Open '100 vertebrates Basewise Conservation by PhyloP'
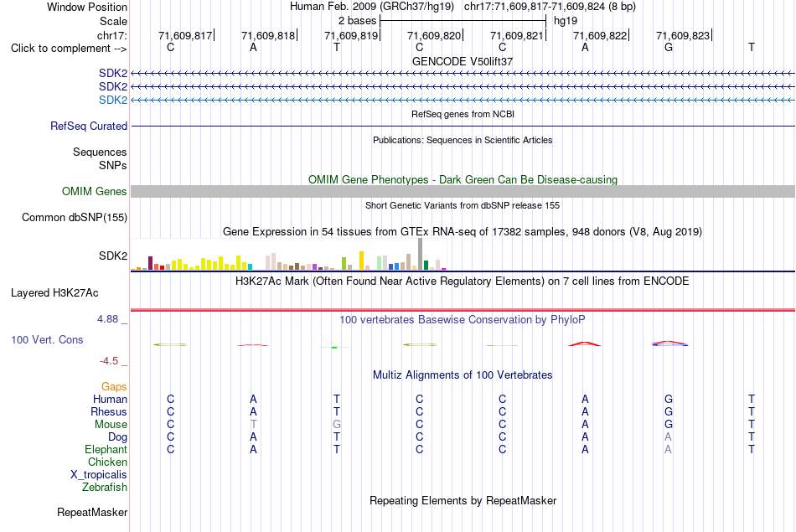796x532 pixels. (x=463, y=320)
